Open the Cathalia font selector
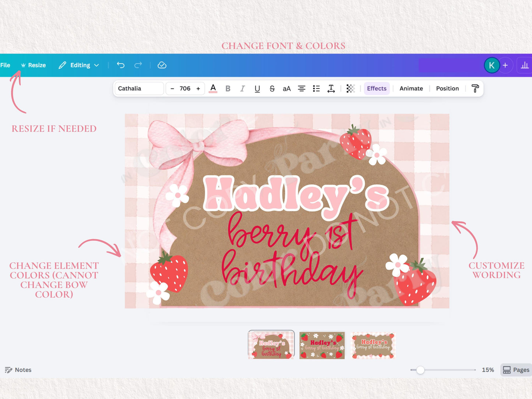Image resolution: width=532 pixels, height=399 pixels. (139, 88)
